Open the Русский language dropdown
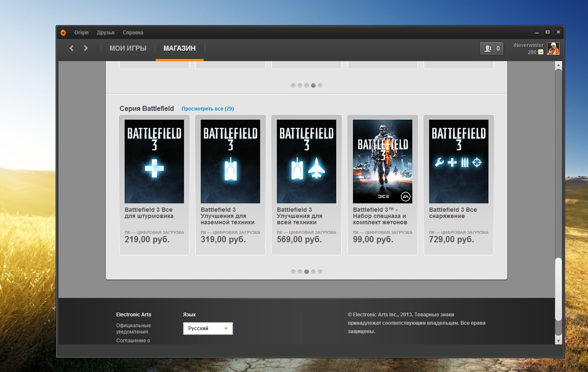The height and width of the screenshot is (372, 588). (x=208, y=328)
